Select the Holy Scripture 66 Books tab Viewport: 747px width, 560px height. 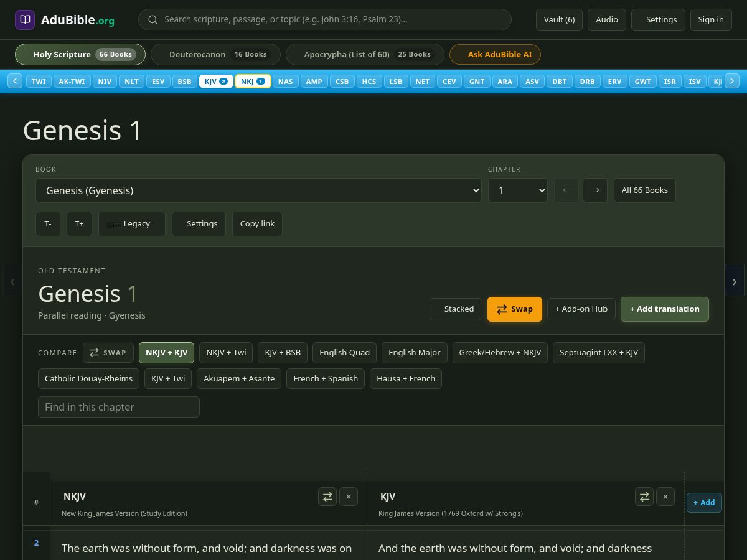click(x=80, y=54)
